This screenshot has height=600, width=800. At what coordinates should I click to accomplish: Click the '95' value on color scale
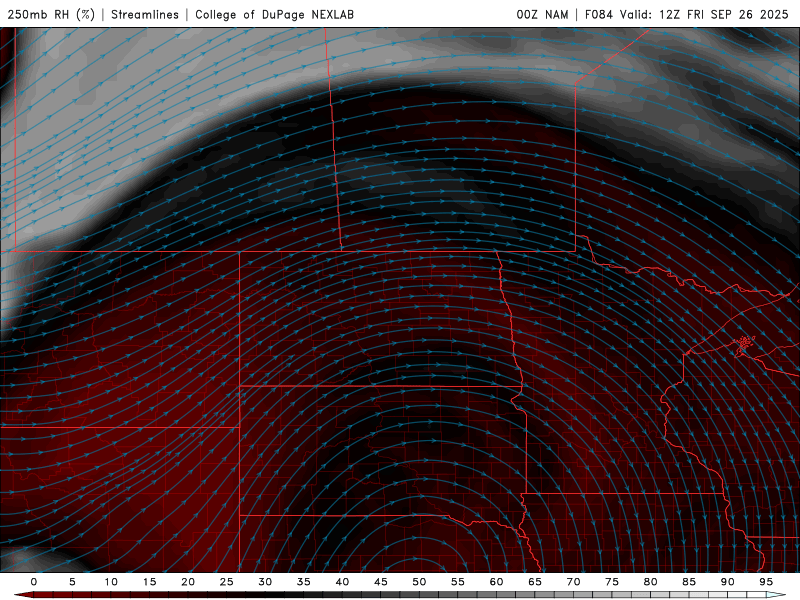pyautogui.click(x=766, y=582)
